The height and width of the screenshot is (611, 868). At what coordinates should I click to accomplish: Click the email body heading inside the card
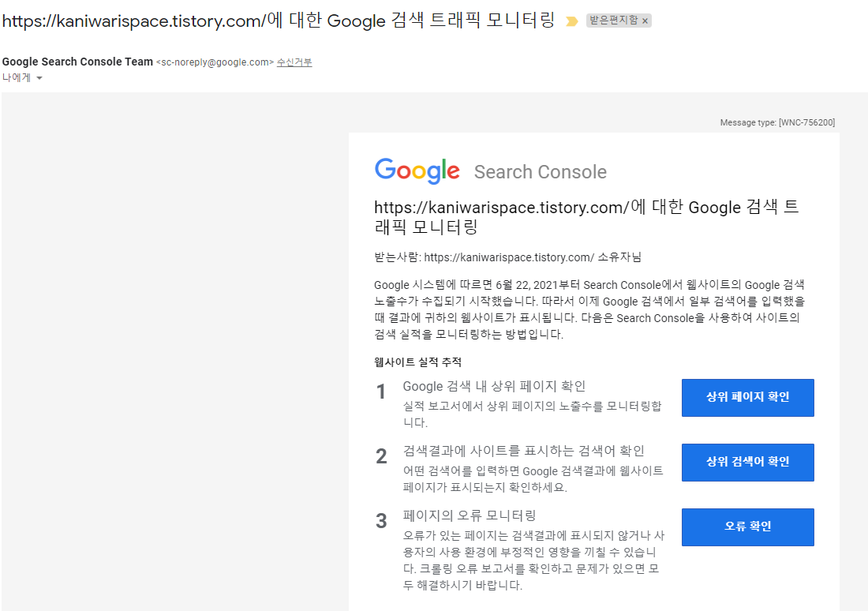[x=586, y=216]
